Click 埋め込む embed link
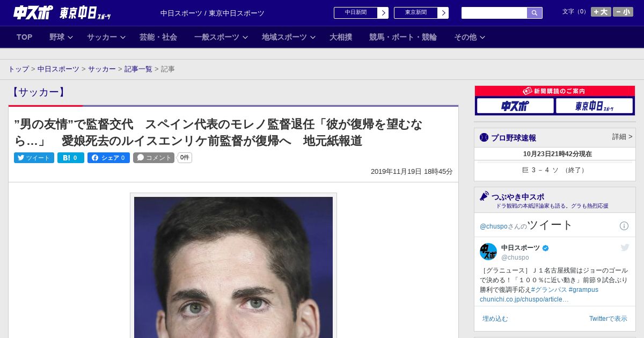Viewport: 644px width, 338px height. tap(495, 319)
